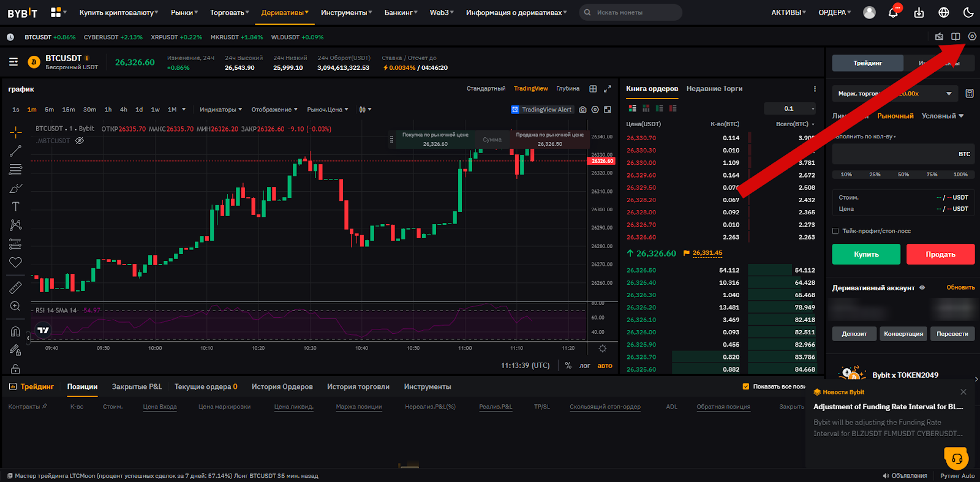Toggle the авто auto scale

coord(605,366)
